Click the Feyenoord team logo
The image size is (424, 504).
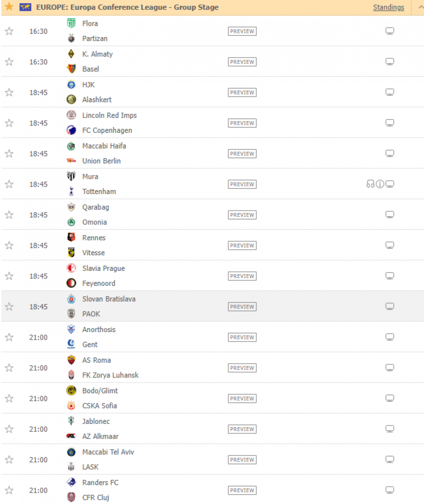tap(71, 283)
